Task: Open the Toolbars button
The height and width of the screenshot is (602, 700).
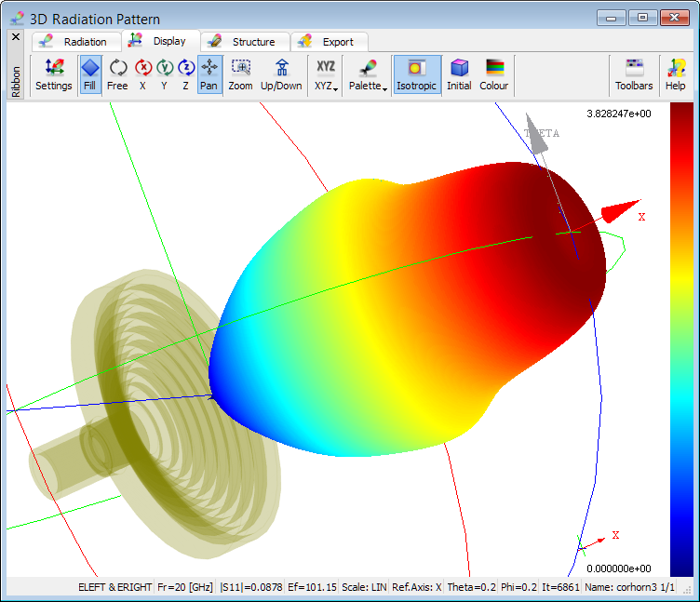Action: 634,74
